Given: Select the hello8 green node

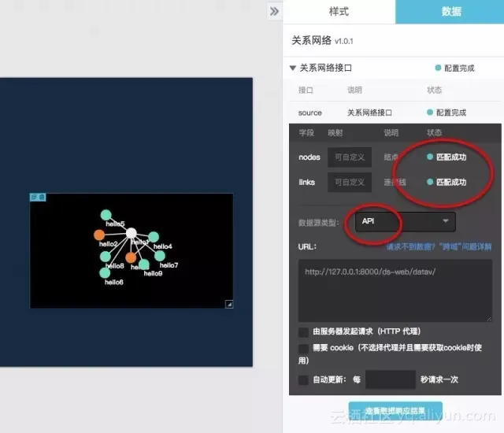Looking at the screenshot, I should [105, 257].
